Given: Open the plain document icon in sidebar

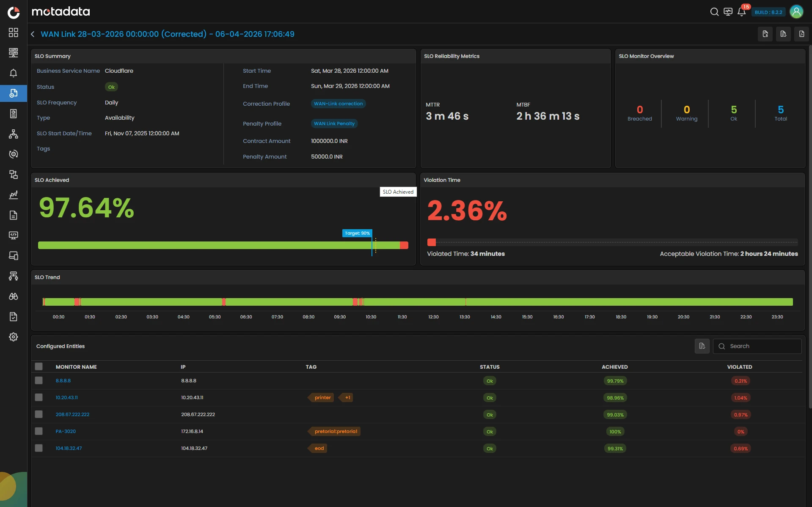Looking at the screenshot, I should [x=14, y=215].
